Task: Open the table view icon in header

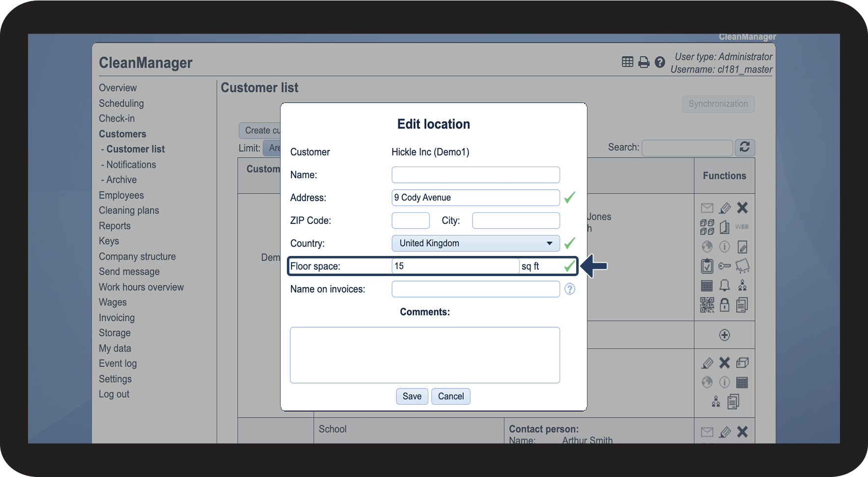Action: pyautogui.click(x=627, y=62)
